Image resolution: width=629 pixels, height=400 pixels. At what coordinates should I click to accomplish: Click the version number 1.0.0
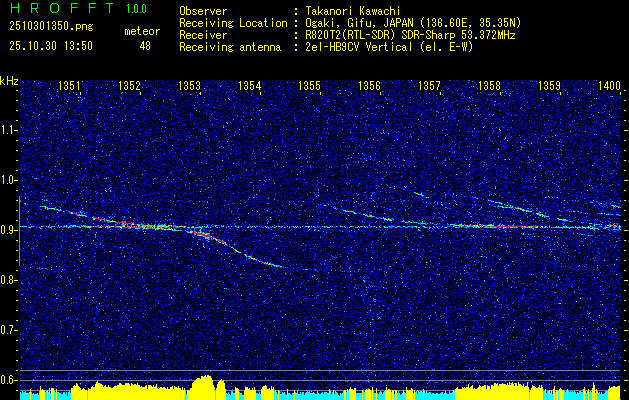tap(136, 9)
